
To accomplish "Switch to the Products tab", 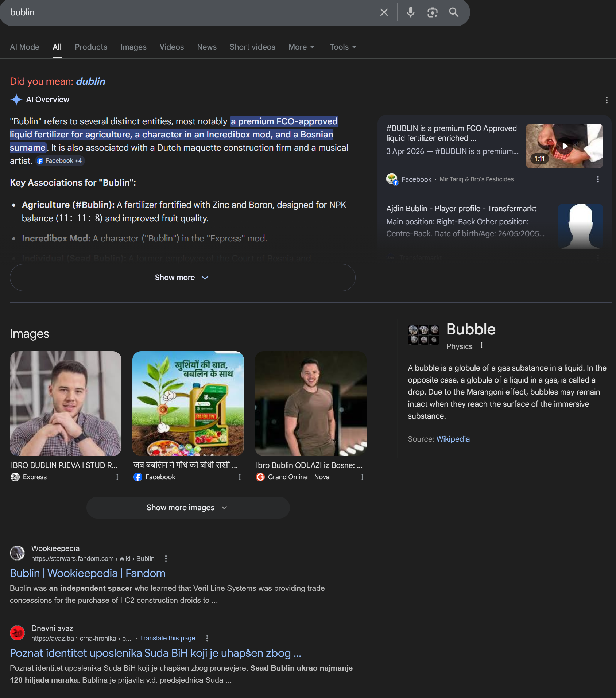I will [x=91, y=47].
